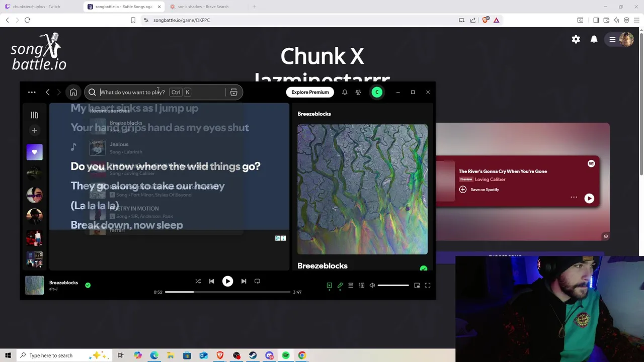Click the browser address bar URL
The width and height of the screenshot is (644, 362).
click(182, 20)
